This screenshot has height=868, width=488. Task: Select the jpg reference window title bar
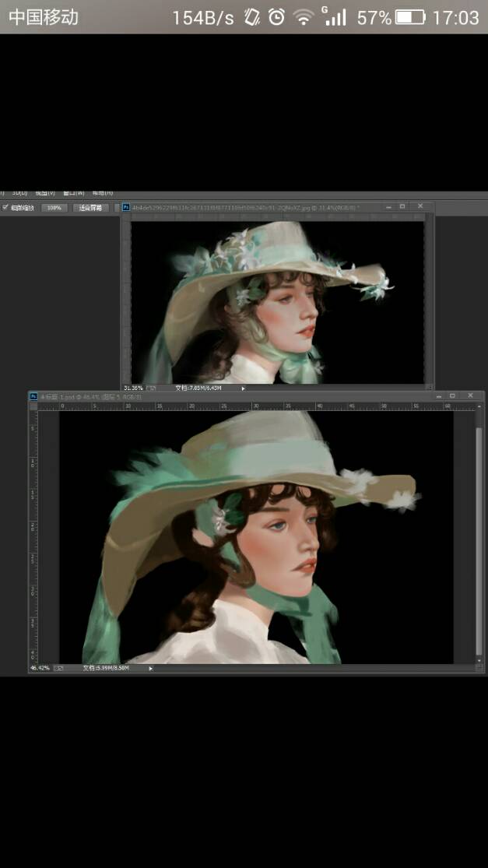pos(278,206)
